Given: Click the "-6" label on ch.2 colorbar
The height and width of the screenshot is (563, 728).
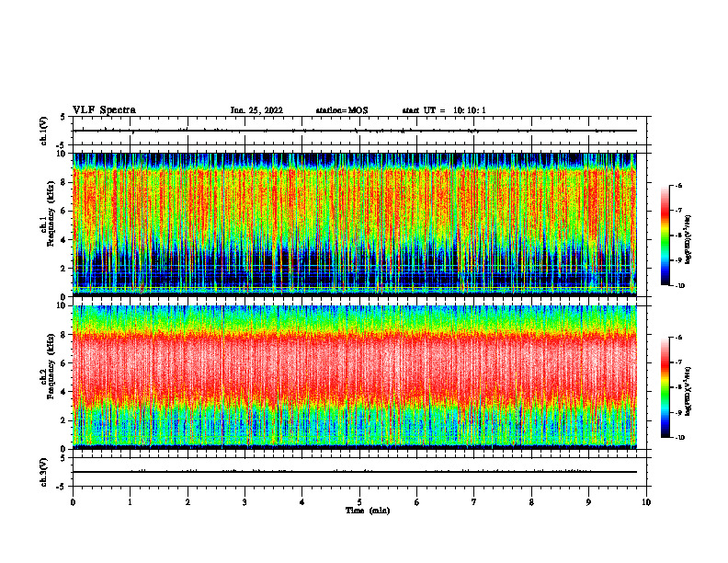Looking at the screenshot, I should coord(678,338).
